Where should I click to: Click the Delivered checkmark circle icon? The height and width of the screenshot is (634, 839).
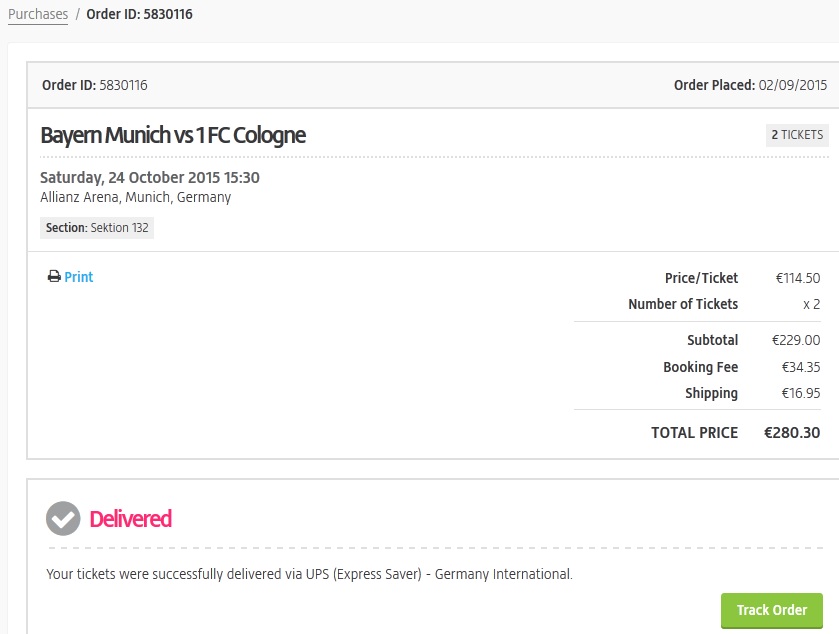tap(64, 518)
